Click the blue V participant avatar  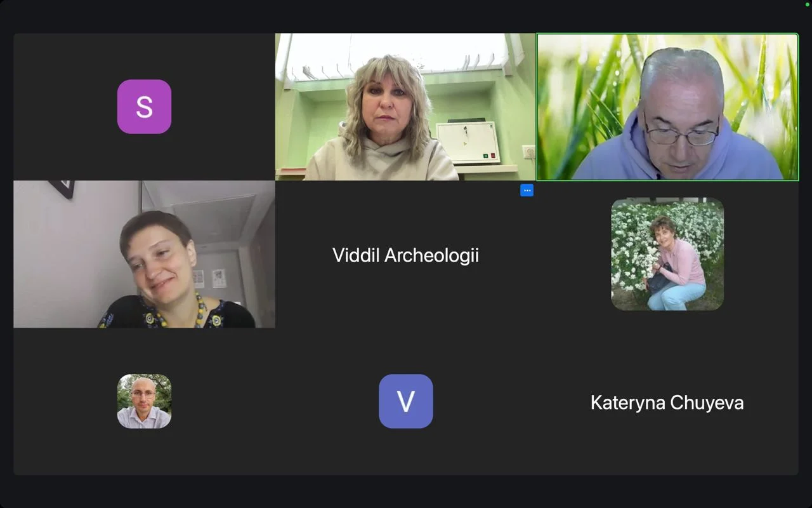coord(406,401)
